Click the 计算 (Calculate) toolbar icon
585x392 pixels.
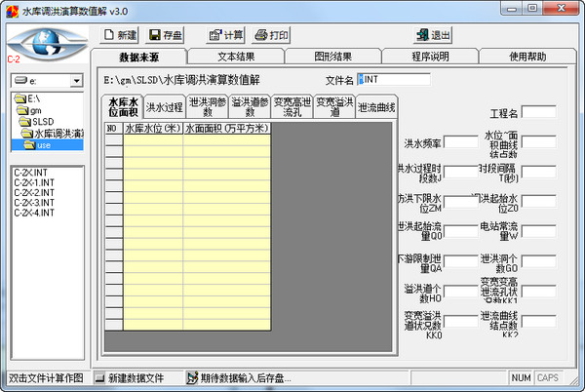214,35
